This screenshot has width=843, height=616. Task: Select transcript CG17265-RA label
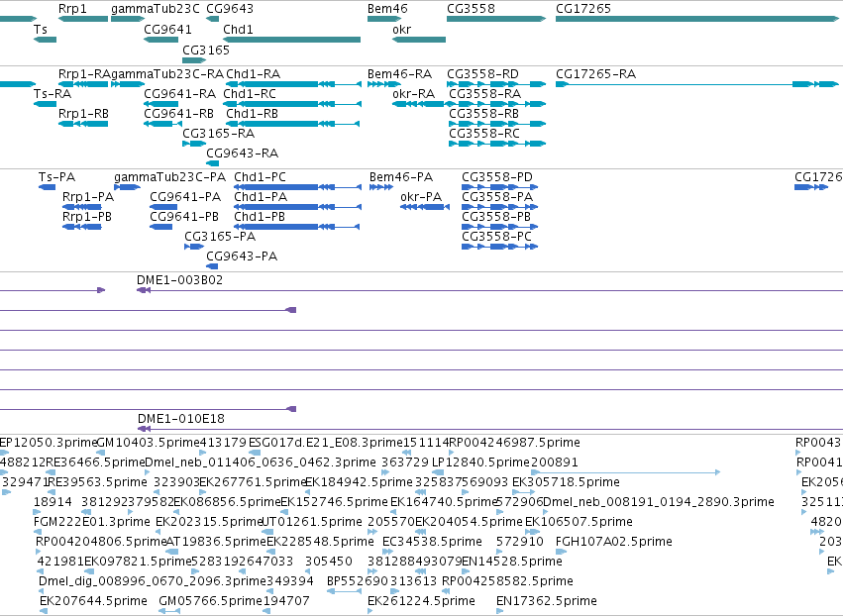pos(595,73)
